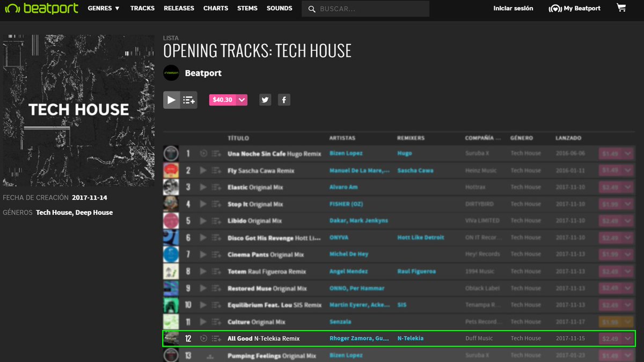Open Beatport chart author link

pyautogui.click(x=203, y=73)
